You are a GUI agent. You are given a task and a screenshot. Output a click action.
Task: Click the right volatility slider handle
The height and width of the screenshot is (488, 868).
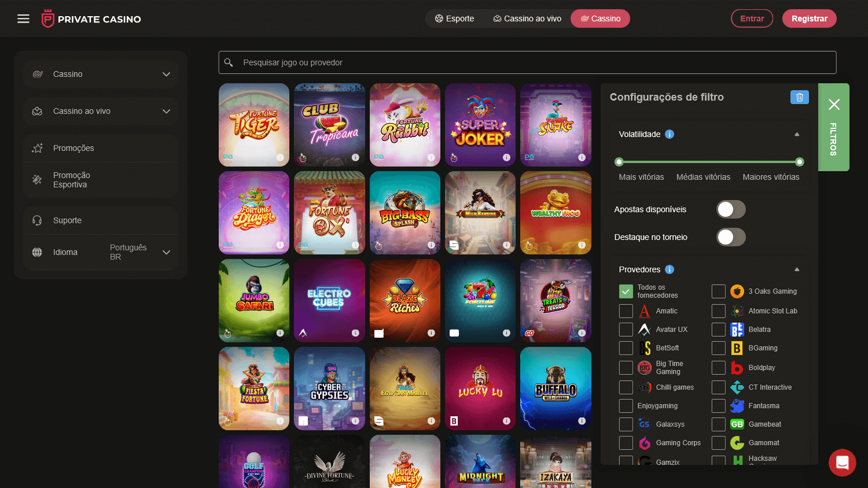coord(800,162)
